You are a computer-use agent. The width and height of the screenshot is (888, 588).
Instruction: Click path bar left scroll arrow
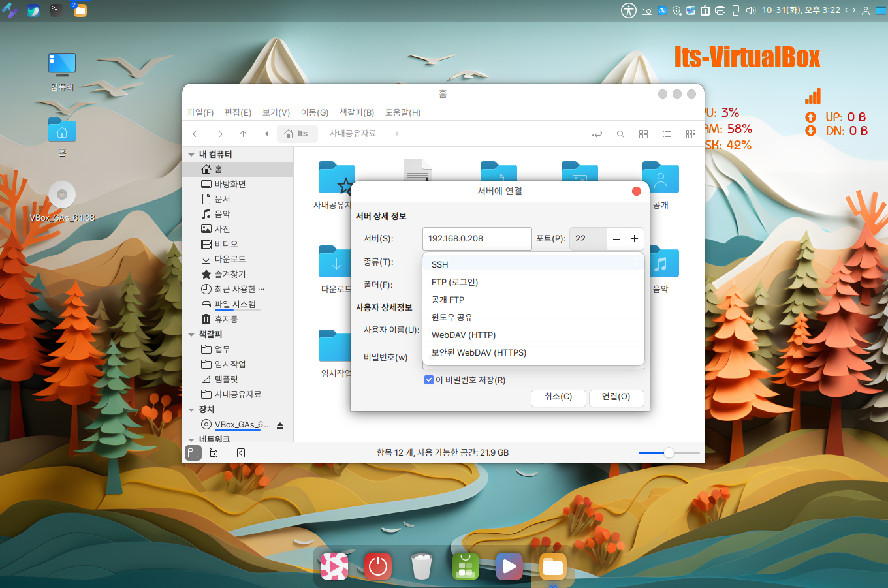266,134
